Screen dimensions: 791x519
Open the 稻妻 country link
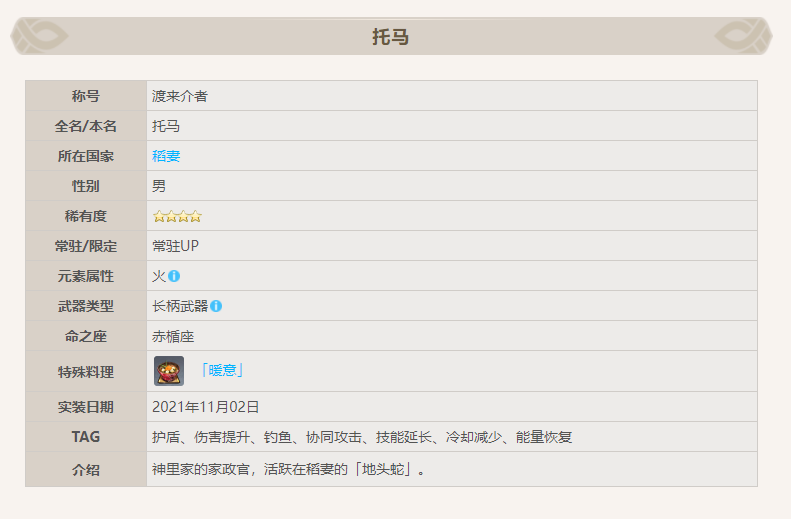[166, 156]
